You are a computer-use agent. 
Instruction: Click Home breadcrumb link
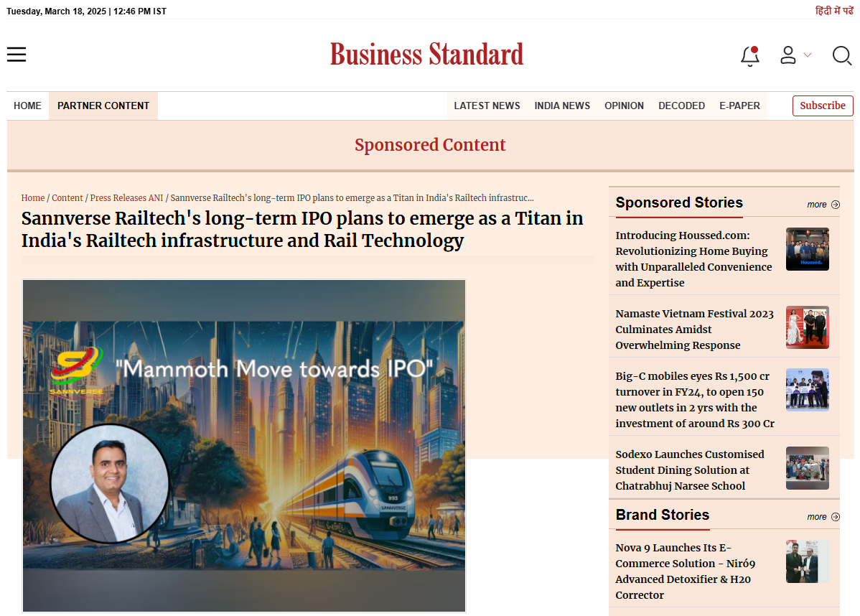(33, 198)
